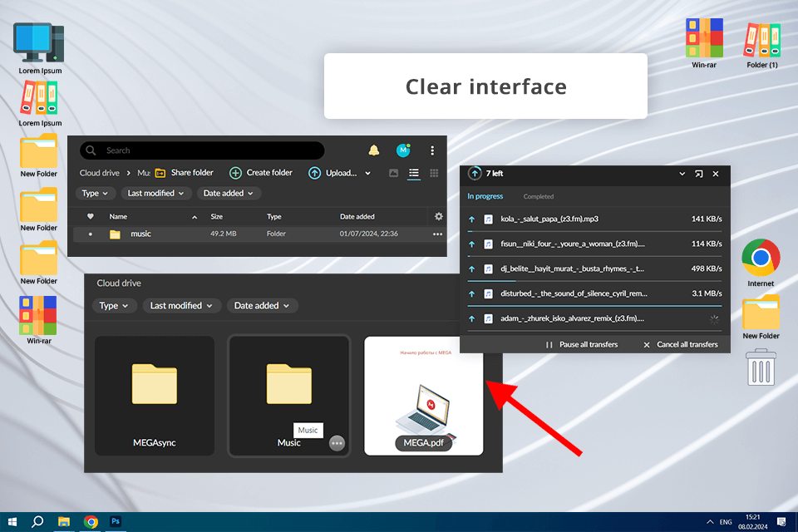
Task: Expand the Upload dropdown arrow
Action: 368,173
